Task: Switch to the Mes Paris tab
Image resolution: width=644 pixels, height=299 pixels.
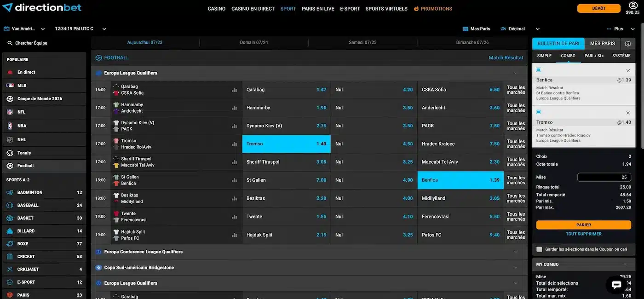Action: 603,44
